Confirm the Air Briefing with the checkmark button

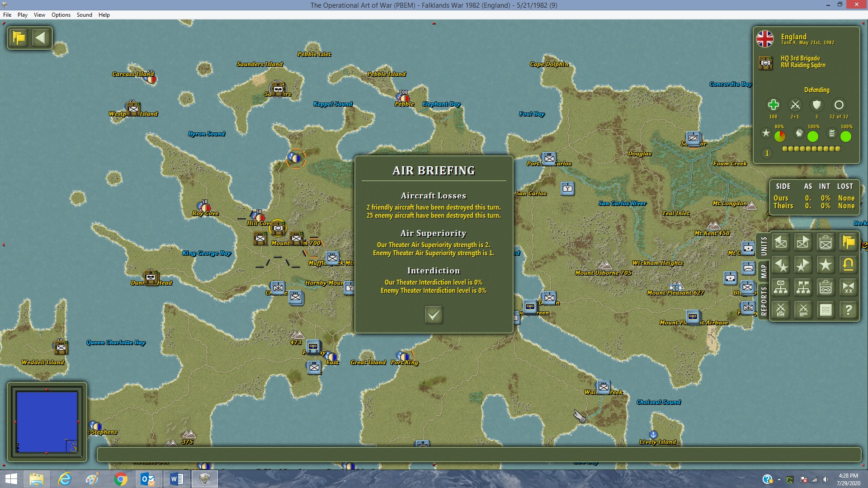point(434,315)
